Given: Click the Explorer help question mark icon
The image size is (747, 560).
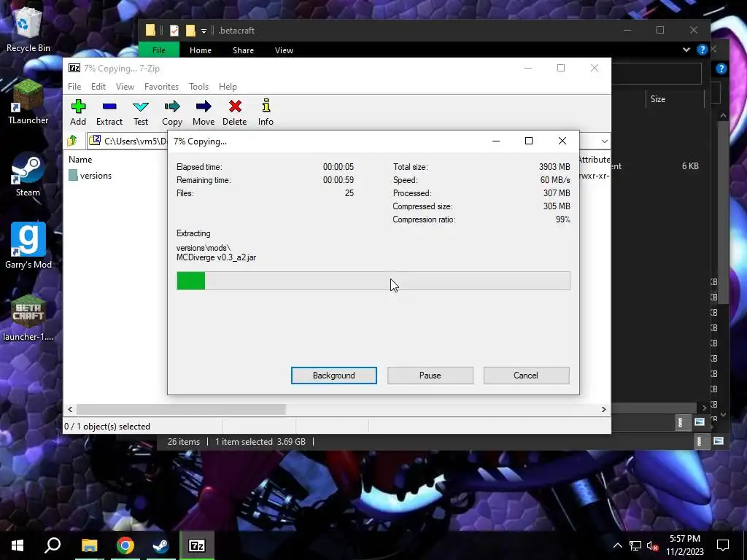Looking at the screenshot, I should tap(702, 50).
